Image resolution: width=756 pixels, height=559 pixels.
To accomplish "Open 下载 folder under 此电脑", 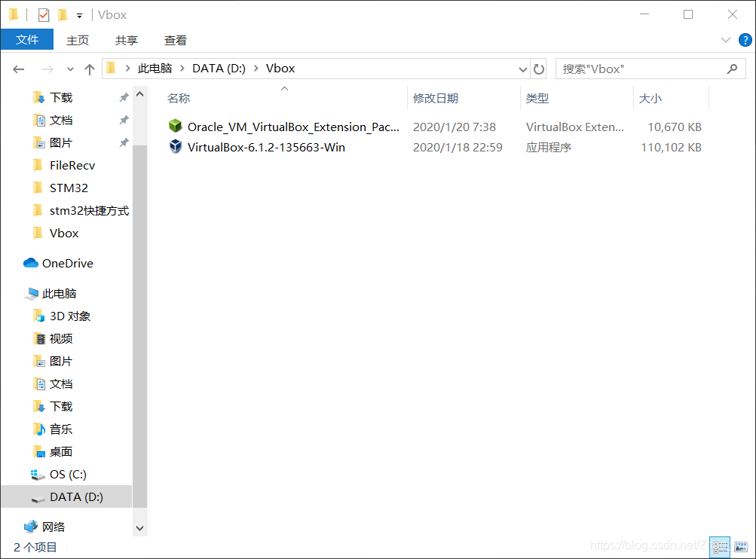I will pos(61,407).
